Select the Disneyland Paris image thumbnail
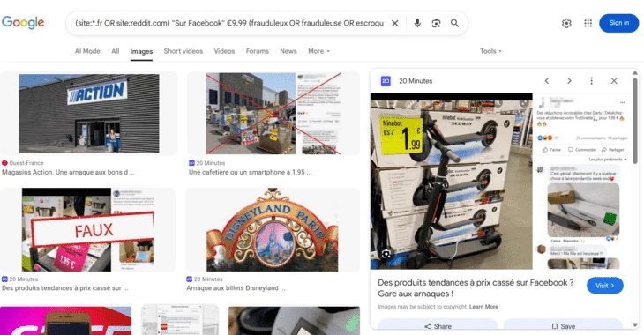The width and height of the screenshot is (644, 335). (x=273, y=229)
